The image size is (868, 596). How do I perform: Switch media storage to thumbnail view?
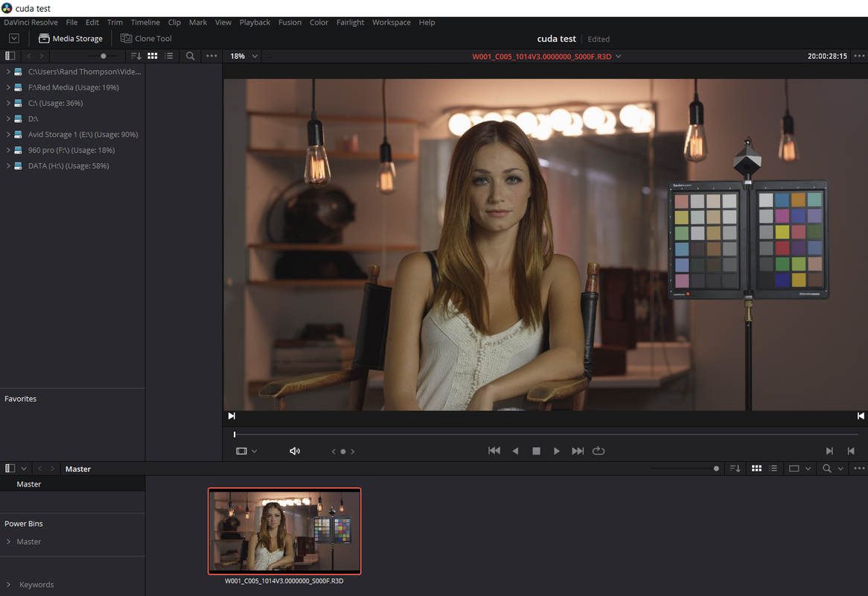click(x=152, y=56)
